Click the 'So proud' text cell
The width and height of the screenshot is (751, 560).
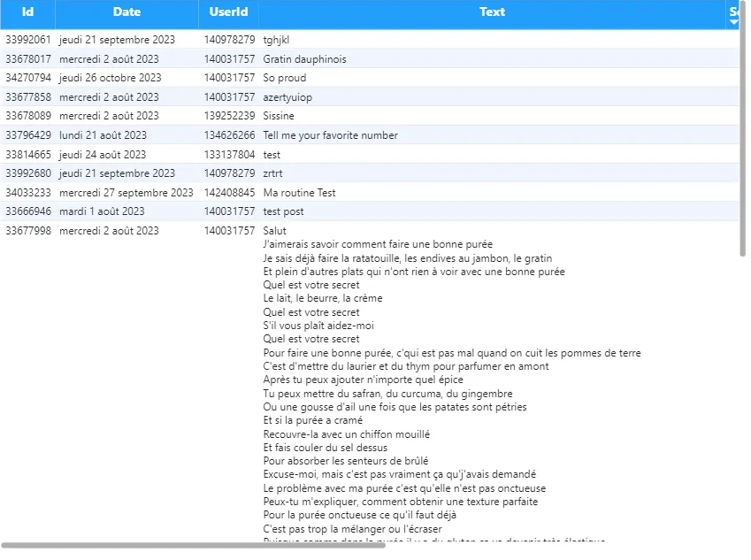[285, 78]
